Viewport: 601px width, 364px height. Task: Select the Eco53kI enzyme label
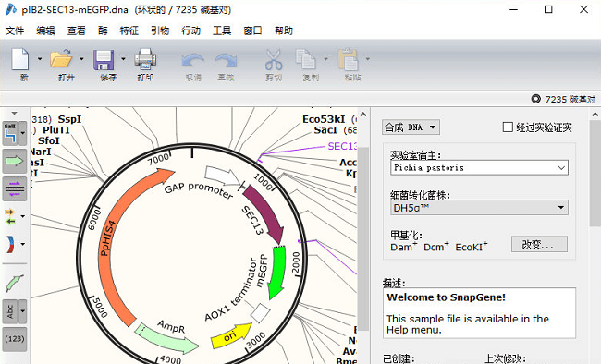click(x=324, y=119)
